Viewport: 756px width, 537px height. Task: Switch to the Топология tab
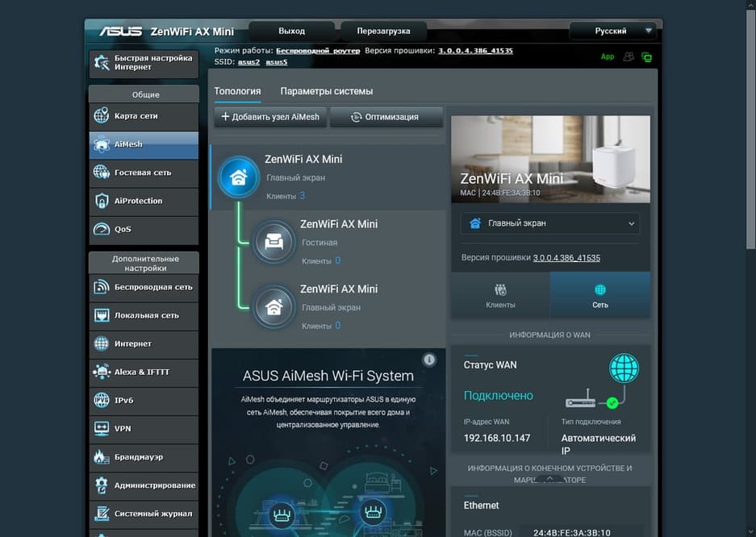click(x=237, y=91)
